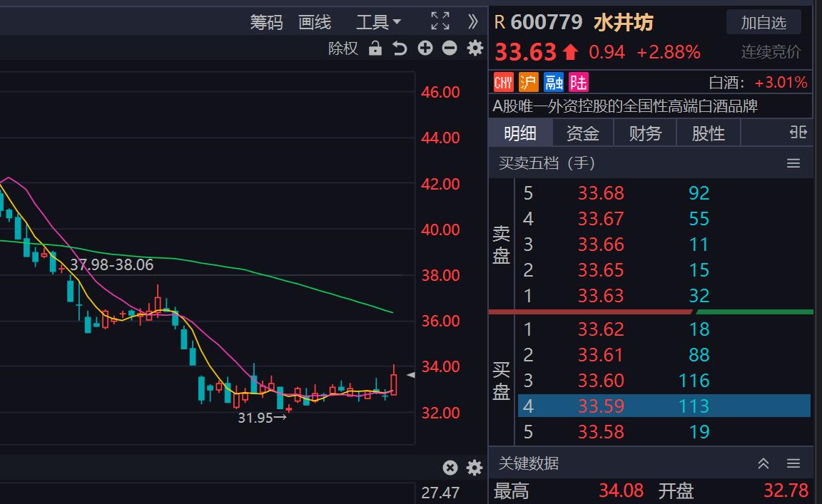Image resolution: width=822 pixels, height=504 pixels.
Task: Click the undo arrow icon
Action: click(x=400, y=48)
